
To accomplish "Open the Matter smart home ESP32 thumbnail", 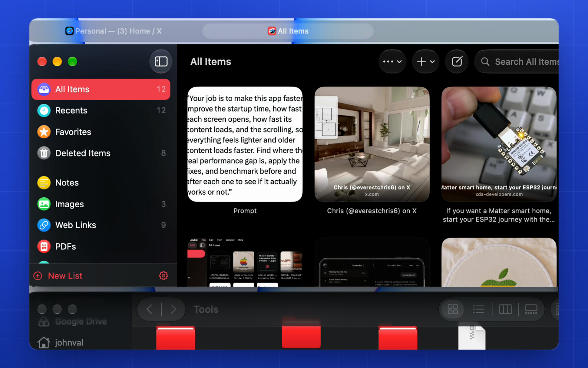I will pyautogui.click(x=499, y=144).
